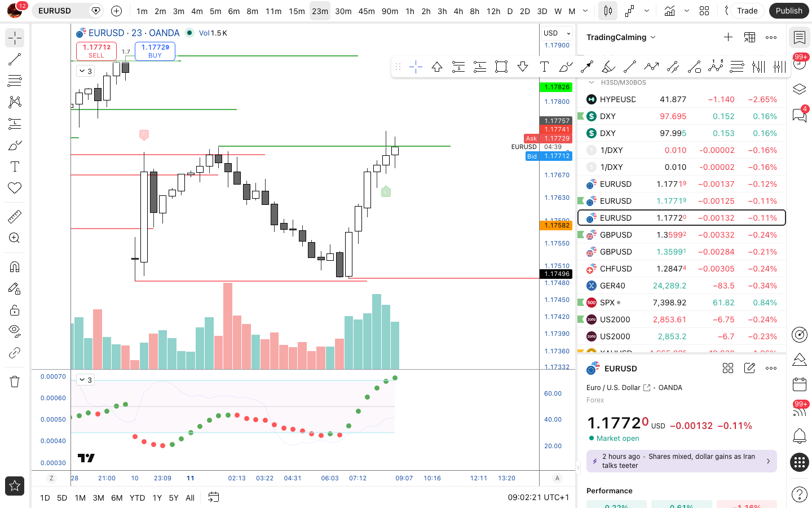Click the trash remove objects icon

[15, 382]
